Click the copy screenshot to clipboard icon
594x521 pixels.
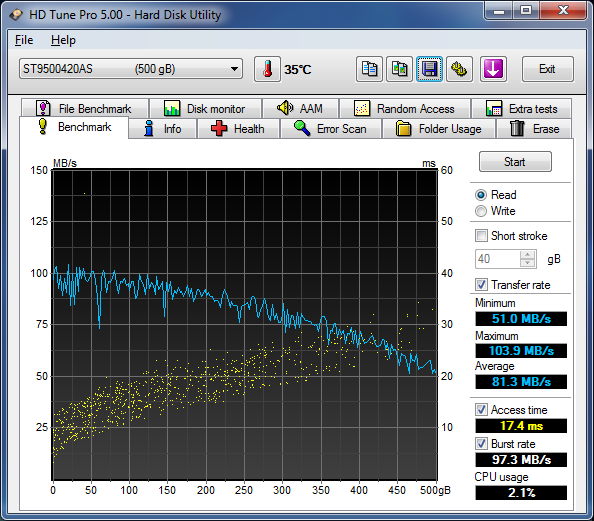coord(399,69)
